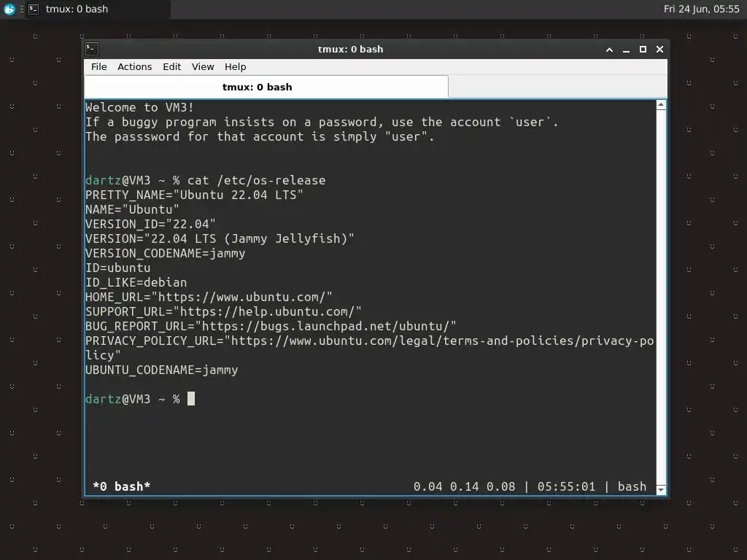747x560 pixels.
Task: Click the terminal vertical scrollbar track
Action: [661, 297]
